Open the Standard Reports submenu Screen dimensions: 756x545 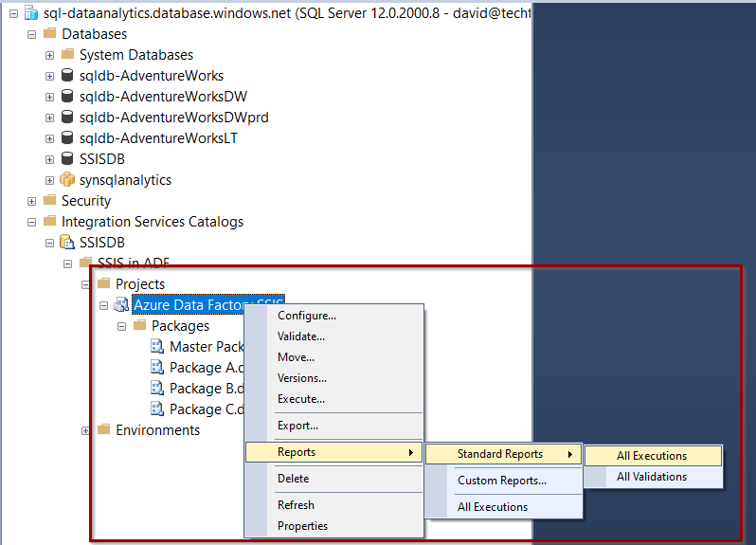(504, 454)
